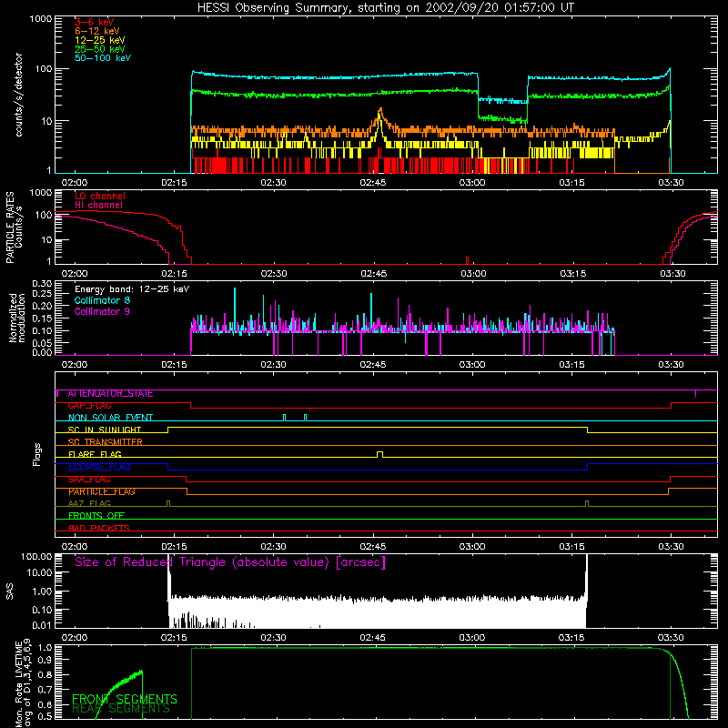Click the '03:15' tick under the Flags panel
Image resolution: width=728 pixels, height=728 pixels.
pos(572,547)
